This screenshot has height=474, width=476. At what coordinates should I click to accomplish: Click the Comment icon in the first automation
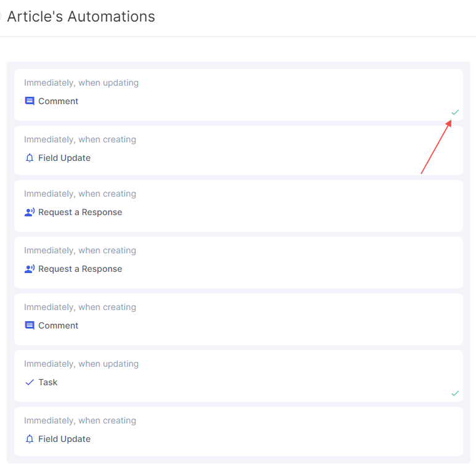30,101
